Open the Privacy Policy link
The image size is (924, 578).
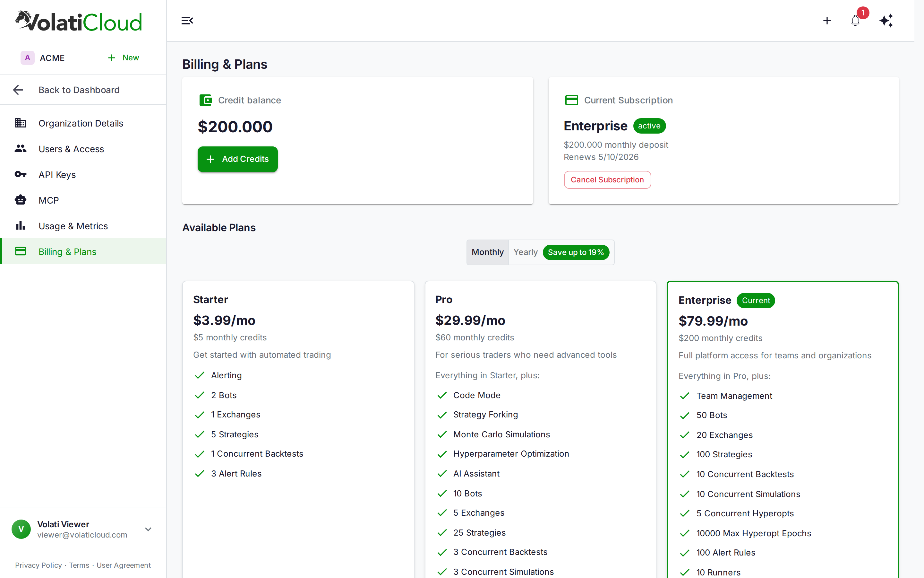(x=38, y=565)
